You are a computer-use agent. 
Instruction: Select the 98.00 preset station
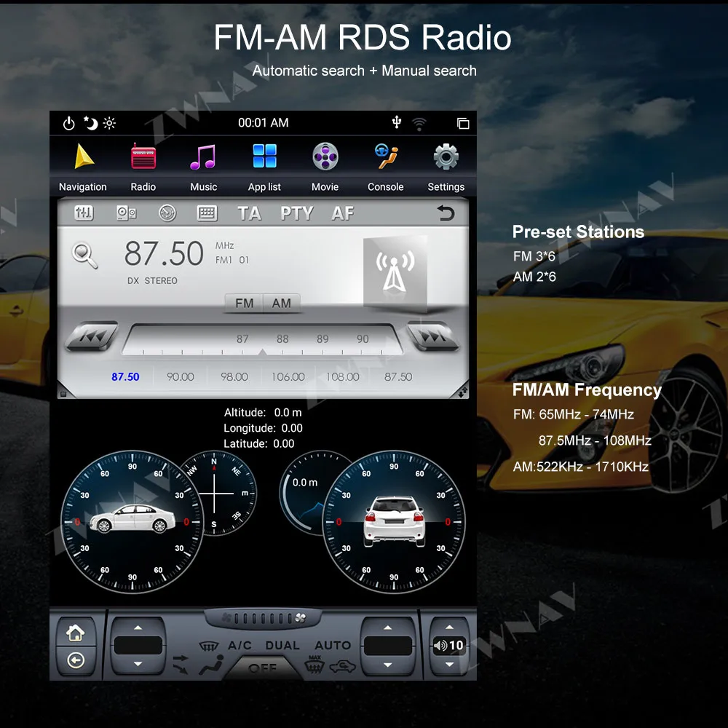pyautogui.click(x=234, y=376)
